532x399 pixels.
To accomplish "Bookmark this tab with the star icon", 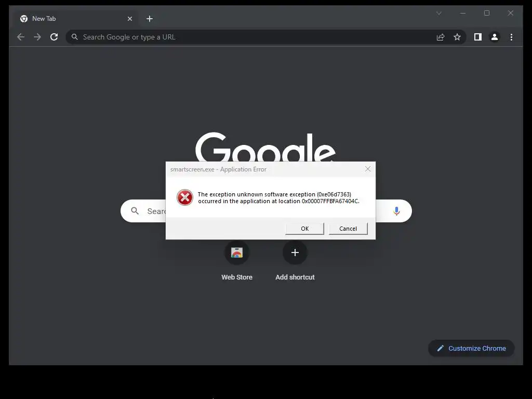I will pos(457,37).
